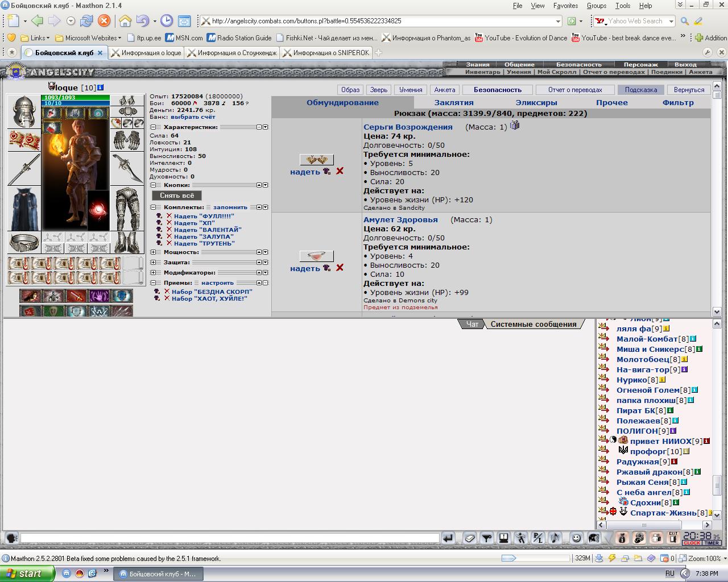Expand the Модификаторы section
The width and height of the screenshot is (728, 582).
point(153,273)
